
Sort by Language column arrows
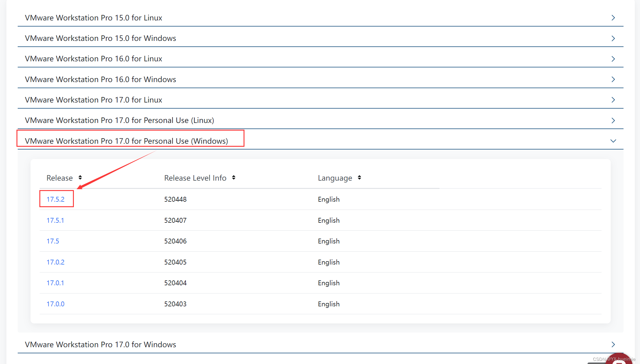(359, 178)
